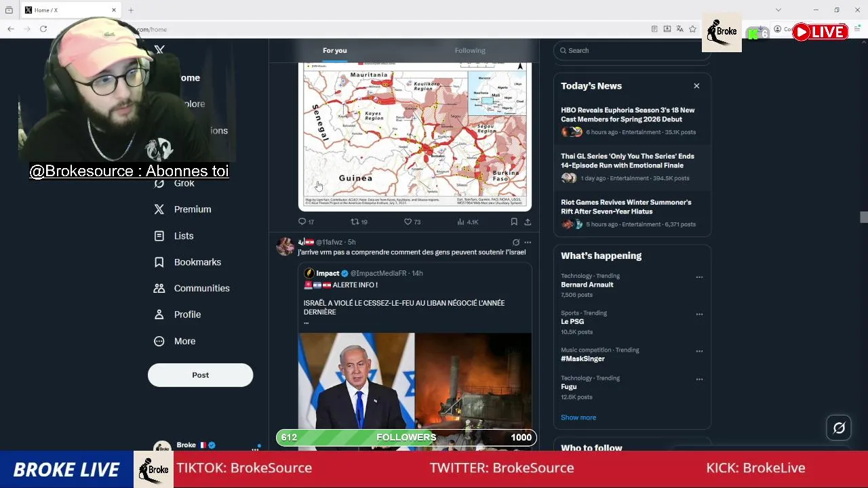The height and width of the screenshot is (488, 868).
Task: Switch to the For you tab
Action: [x=335, y=51]
